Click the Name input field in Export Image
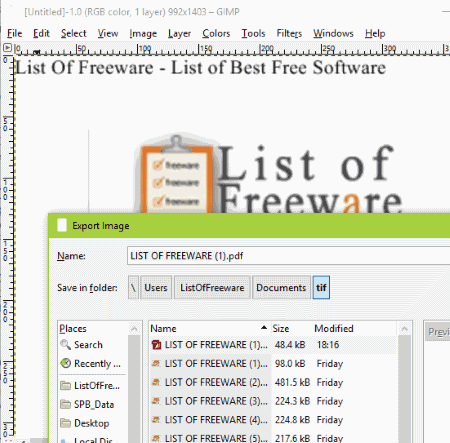 click(x=288, y=256)
